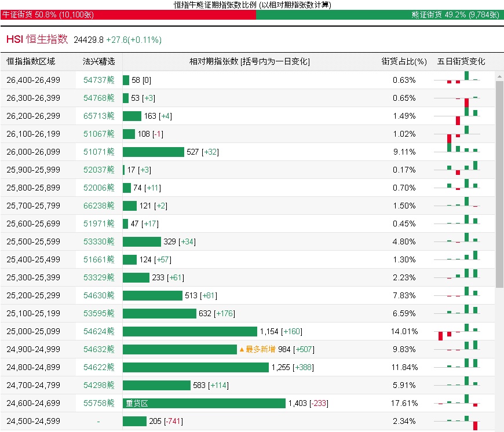The height and width of the screenshot is (432, 504).
Task: Click the HSI 恒生指数 title
Action: click(37, 39)
